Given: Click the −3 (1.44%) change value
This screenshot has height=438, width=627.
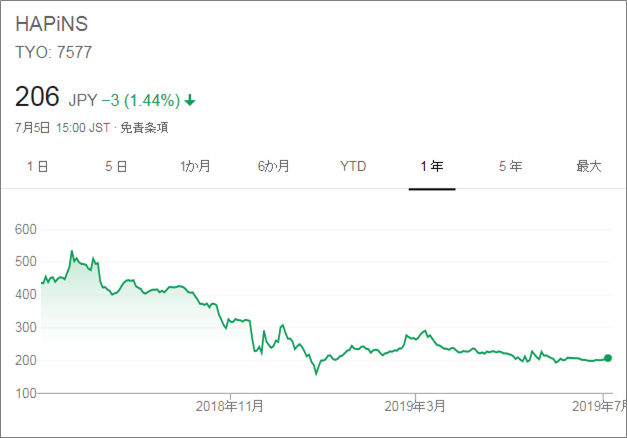Looking at the screenshot, I should tap(141, 100).
